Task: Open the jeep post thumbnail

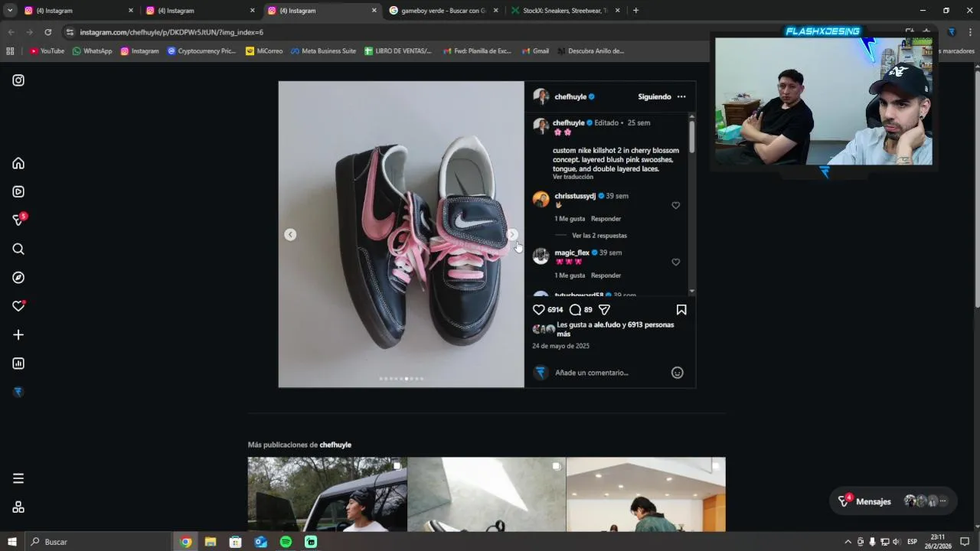Action: tap(327, 494)
